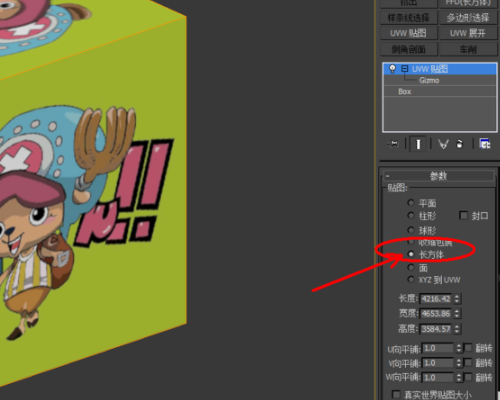500x400 pixels.
Task: Select the 长方体 mapping radio button
Action: click(411, 254)
